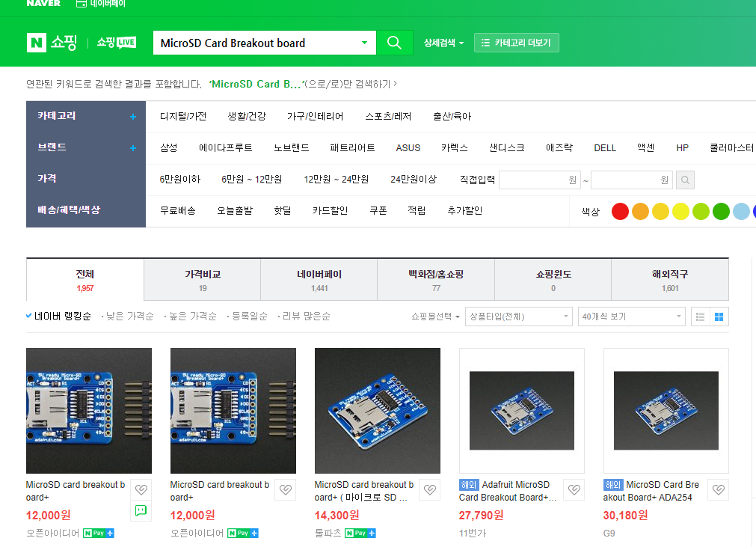Image resolution: width=756 pixels, height=547 pixels.
Task: Select 해외직구 tab
Action: [x=670, y=280]
